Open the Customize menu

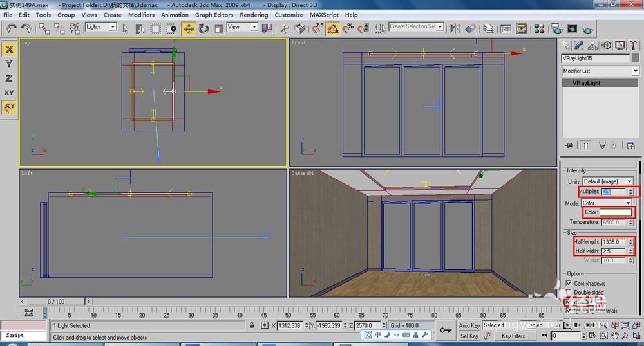pos(289,15)
